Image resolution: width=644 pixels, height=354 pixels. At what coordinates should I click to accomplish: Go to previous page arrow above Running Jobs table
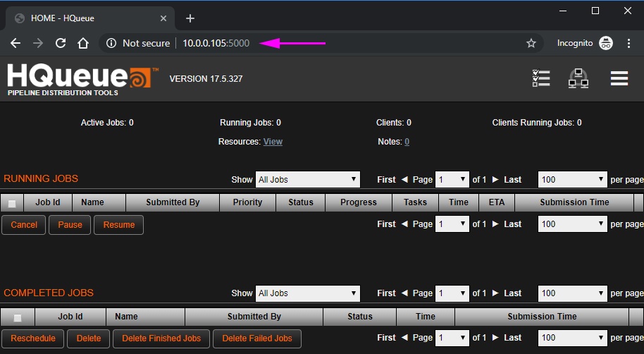404,179
